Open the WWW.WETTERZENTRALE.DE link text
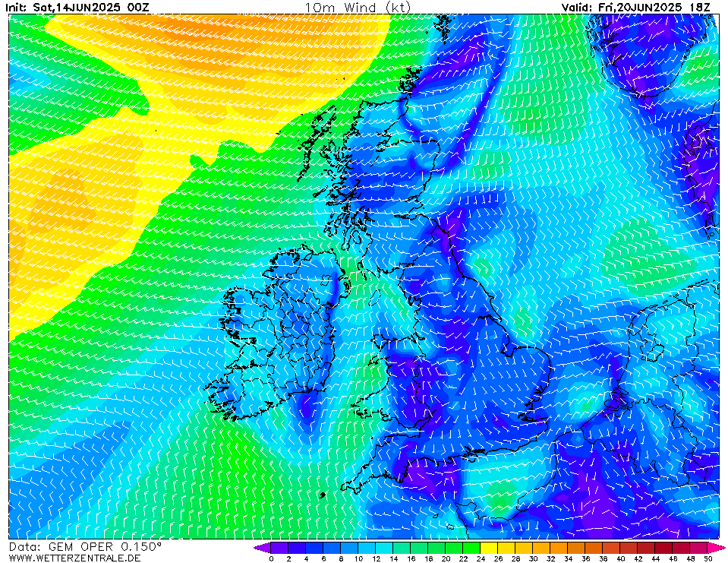Image resolution: width=728 pixels, height=563 pixels. 74,558
